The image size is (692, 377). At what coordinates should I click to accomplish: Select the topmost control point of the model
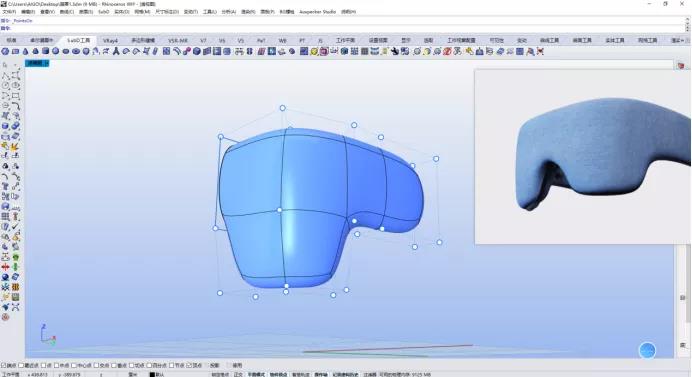click(x=282, y=108)
